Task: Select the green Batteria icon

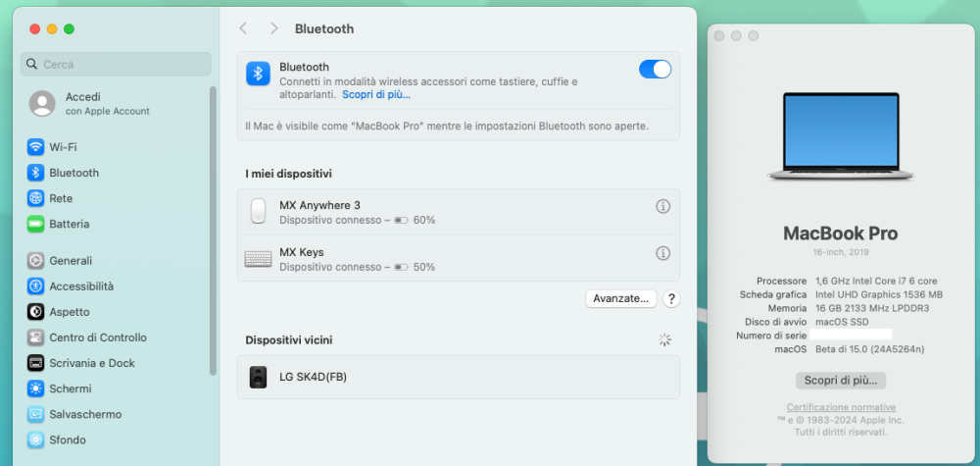Action: [35, 224]
